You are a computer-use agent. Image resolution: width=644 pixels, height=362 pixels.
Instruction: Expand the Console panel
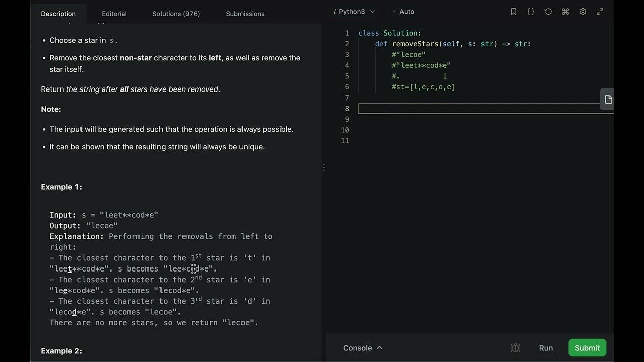[363, 348]
